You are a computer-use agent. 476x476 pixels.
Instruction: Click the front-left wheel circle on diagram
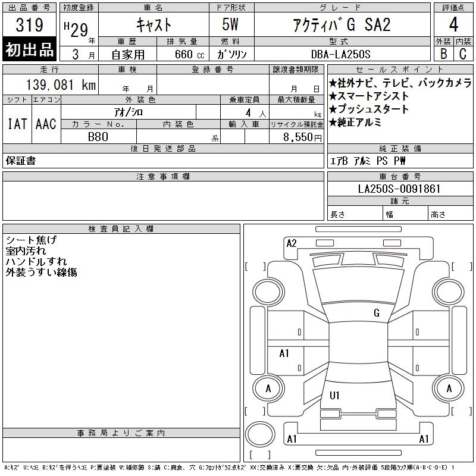coord(268,292)
